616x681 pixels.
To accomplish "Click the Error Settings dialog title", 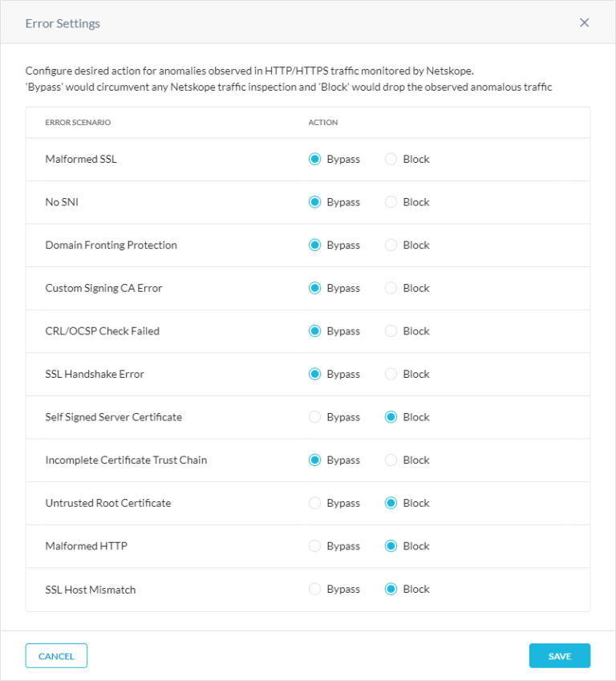I will (x=61, y=23).
